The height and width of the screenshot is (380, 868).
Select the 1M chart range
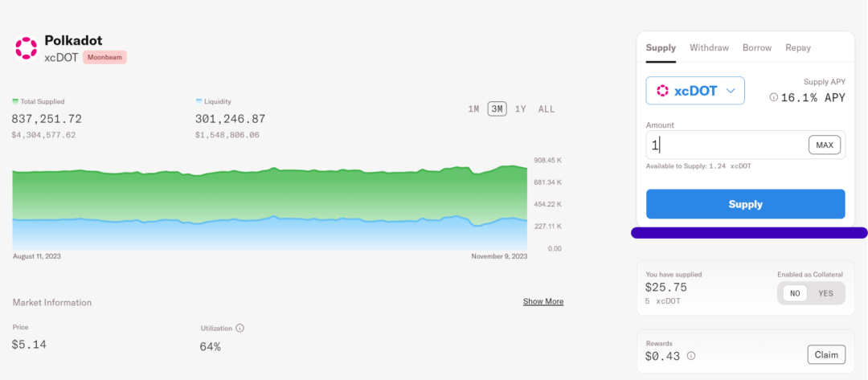coord(473,109)
